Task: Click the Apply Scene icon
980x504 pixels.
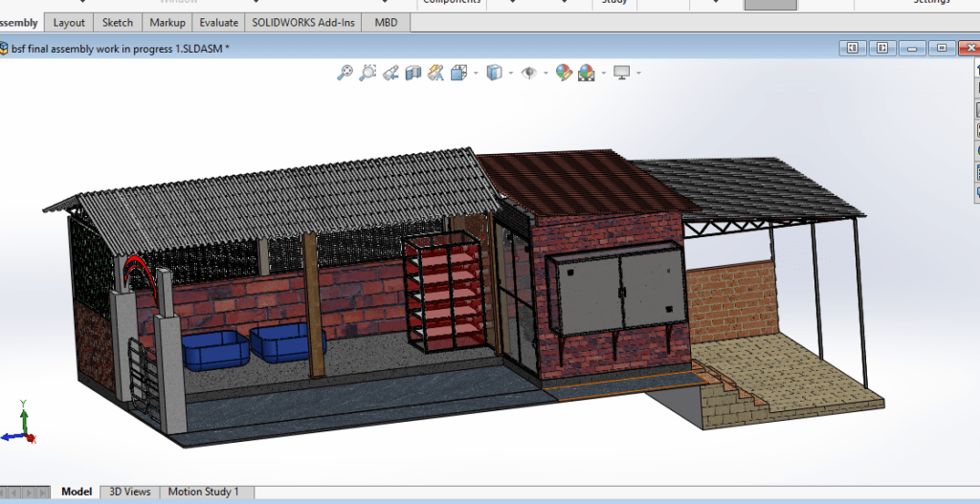Action: pos(586,73)
